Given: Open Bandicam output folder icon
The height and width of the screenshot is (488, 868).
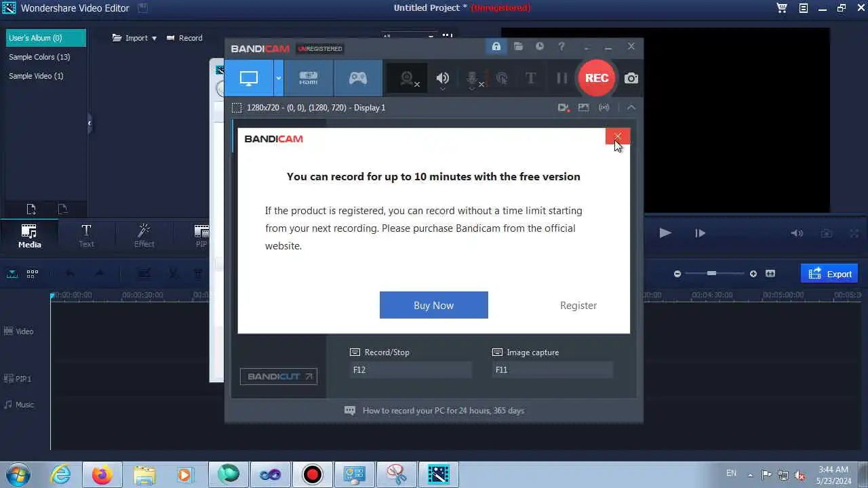Looking at the screenshot, I should pos(518,47).
